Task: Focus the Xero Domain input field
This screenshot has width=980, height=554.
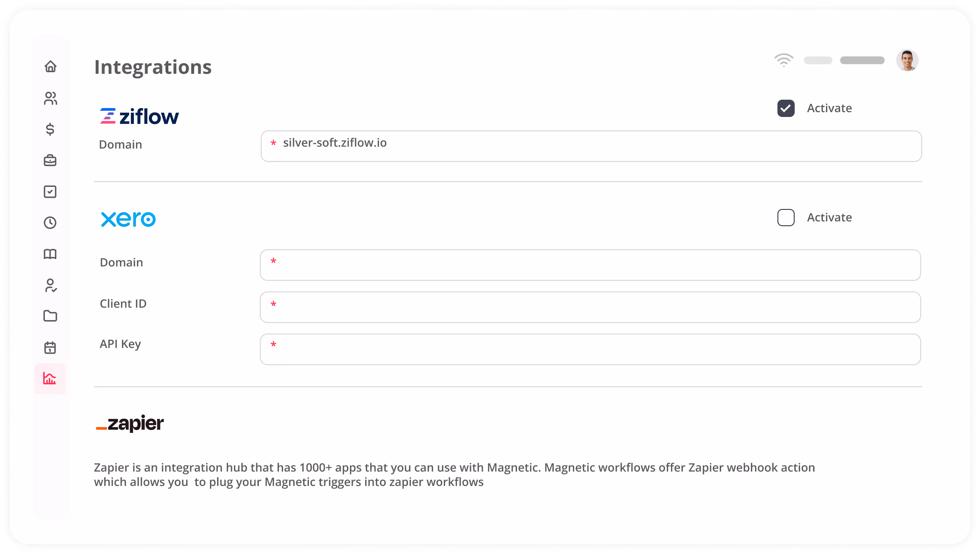Action: point(590,265)
